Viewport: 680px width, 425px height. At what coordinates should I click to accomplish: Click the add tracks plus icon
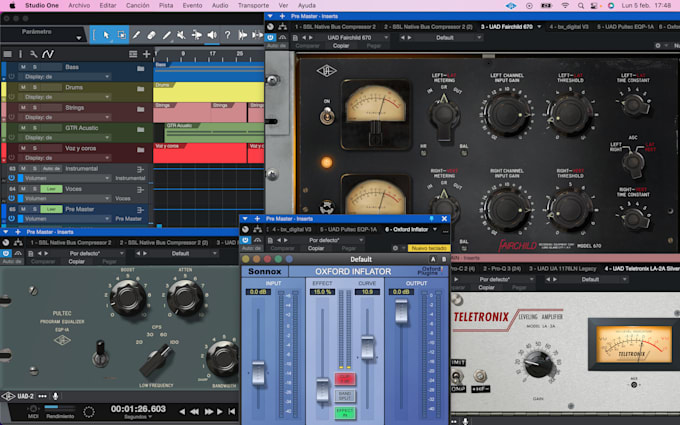[x=147, y=54]
